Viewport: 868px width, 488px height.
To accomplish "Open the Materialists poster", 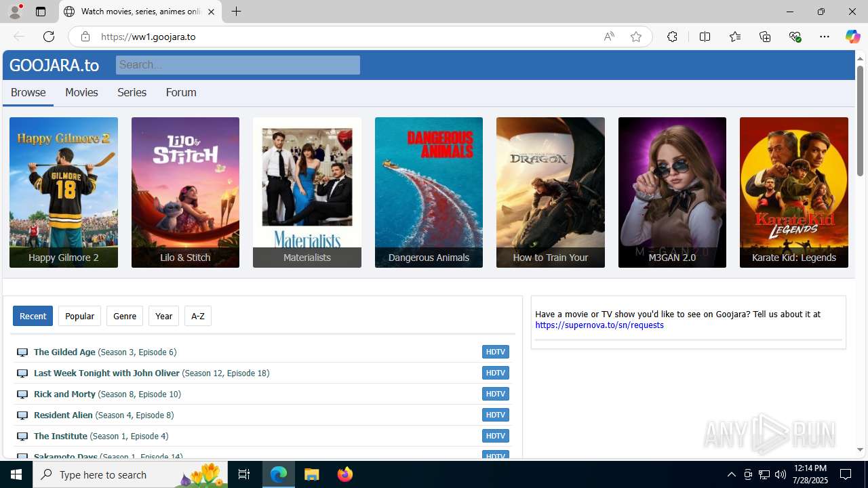I will [x=307, y=192].
